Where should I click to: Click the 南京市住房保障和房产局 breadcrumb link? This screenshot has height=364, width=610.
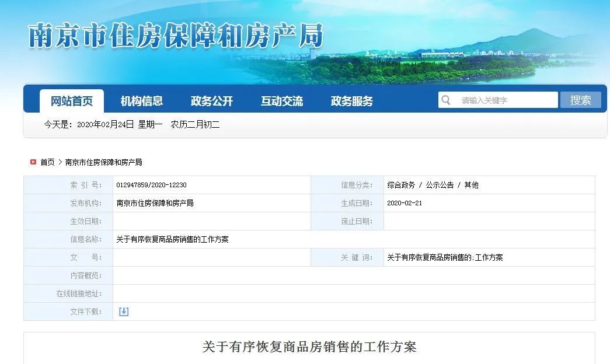pyautogui.click(x=104, y=162)
